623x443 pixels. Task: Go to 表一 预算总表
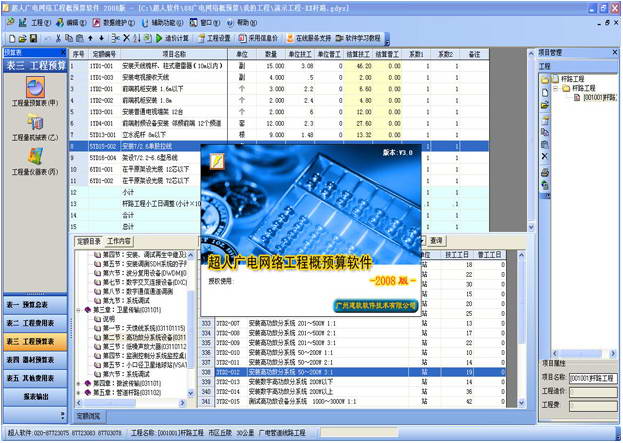35,305
